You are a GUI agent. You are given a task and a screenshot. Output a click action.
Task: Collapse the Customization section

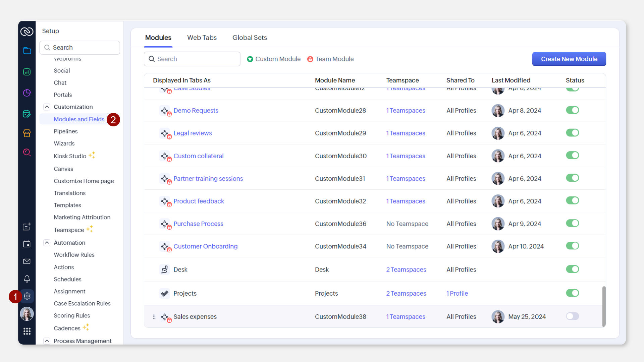[x=47, y=107]
